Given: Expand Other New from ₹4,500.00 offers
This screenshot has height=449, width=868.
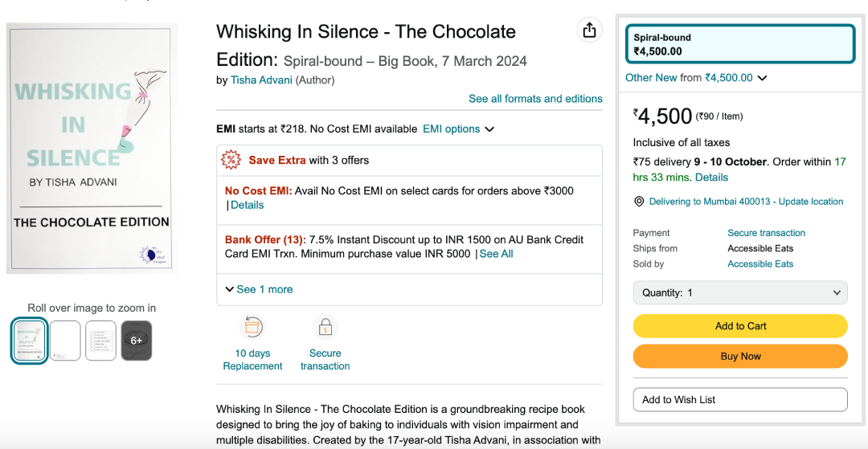Looking at the screenshot, I should 696,78.
